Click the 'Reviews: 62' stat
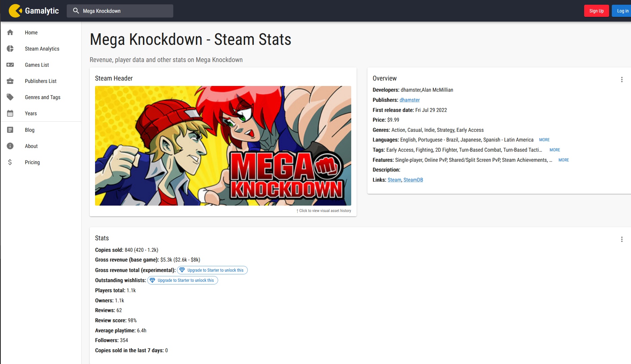 (109, 310)
